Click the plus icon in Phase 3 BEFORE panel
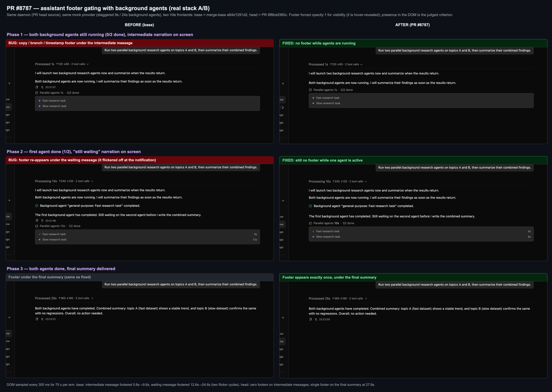This screenshot has height=392, width=552. click(9, 317)
